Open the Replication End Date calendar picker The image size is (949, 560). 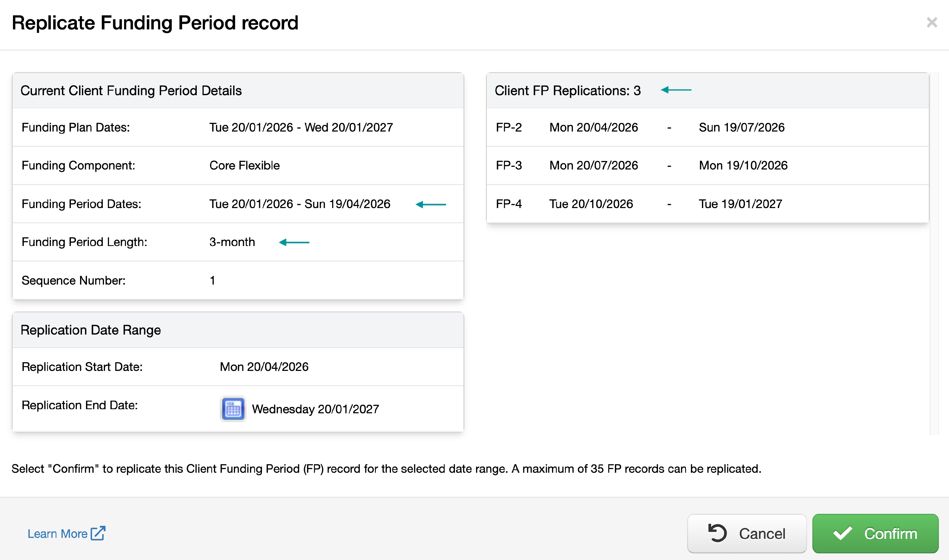[233, 409]
